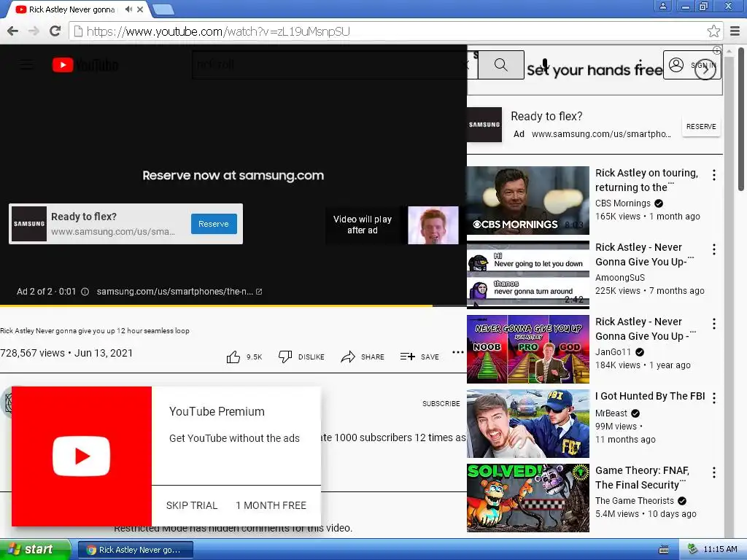Click the SIGN IN button
Screen dimensions: 747x560
[x=692, y=65]
